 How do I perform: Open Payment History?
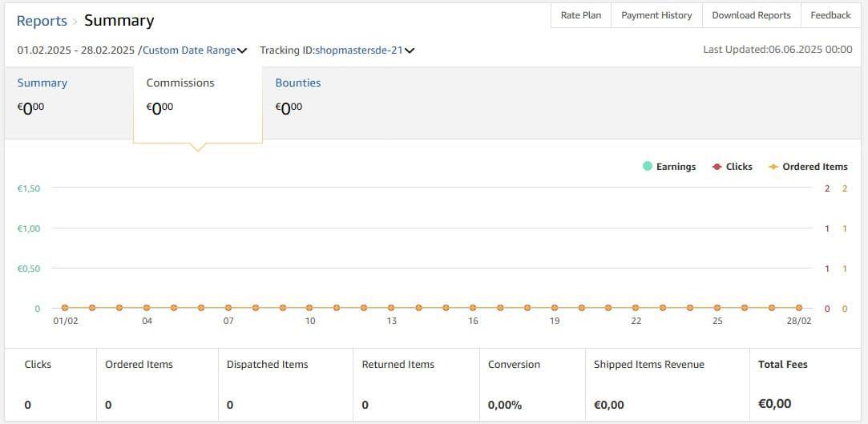point(656,15)
